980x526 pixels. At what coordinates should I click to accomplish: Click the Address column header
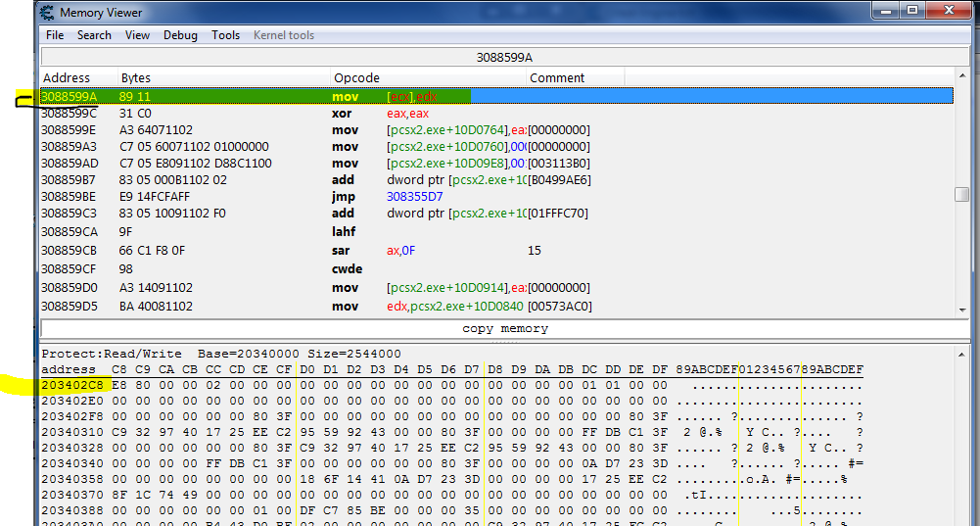tap(67, 78)
